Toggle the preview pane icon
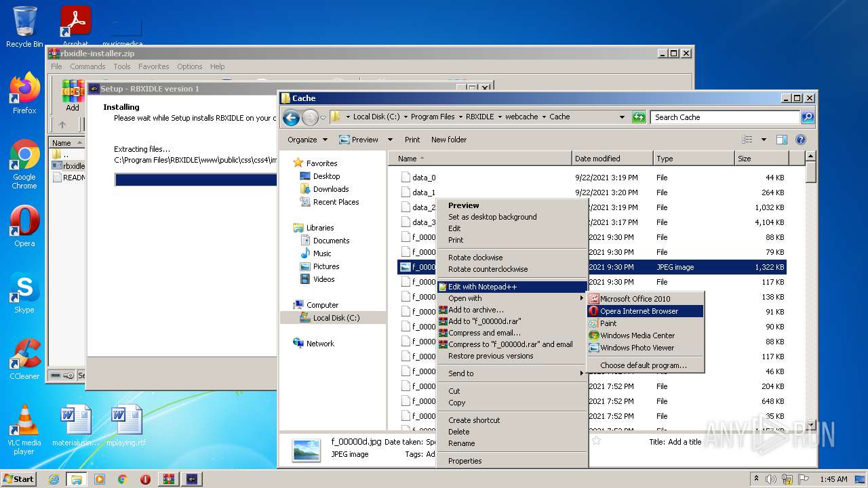 [782, 140]
